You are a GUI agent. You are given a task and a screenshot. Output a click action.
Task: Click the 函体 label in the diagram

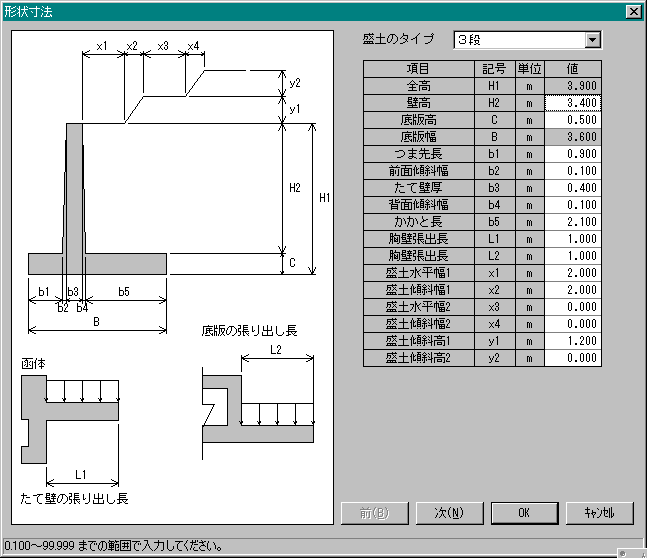coord(33,364)
